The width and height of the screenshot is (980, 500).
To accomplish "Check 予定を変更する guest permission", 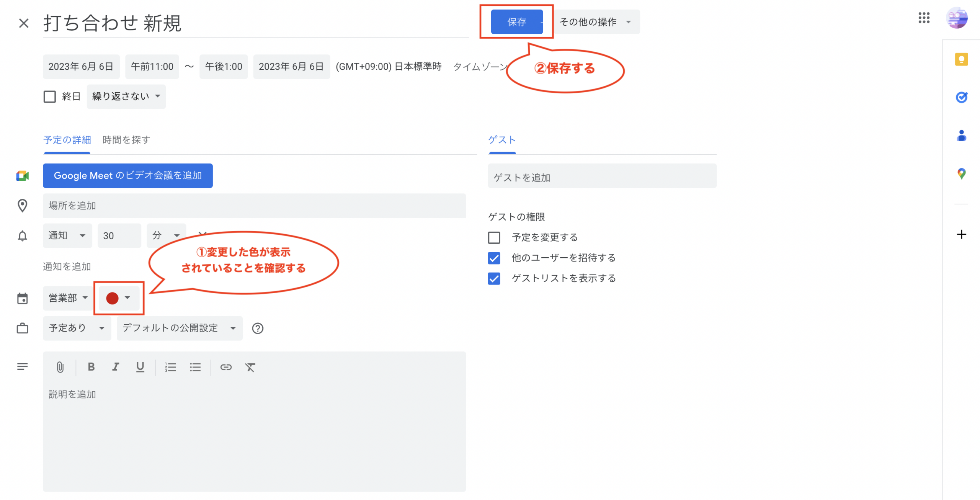I will (494, 237).
